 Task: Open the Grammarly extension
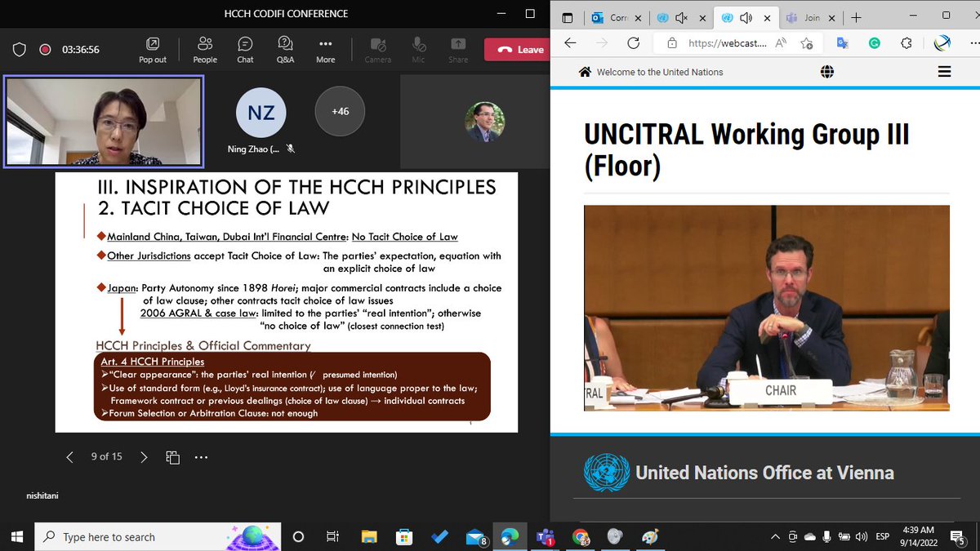point(875,43)
